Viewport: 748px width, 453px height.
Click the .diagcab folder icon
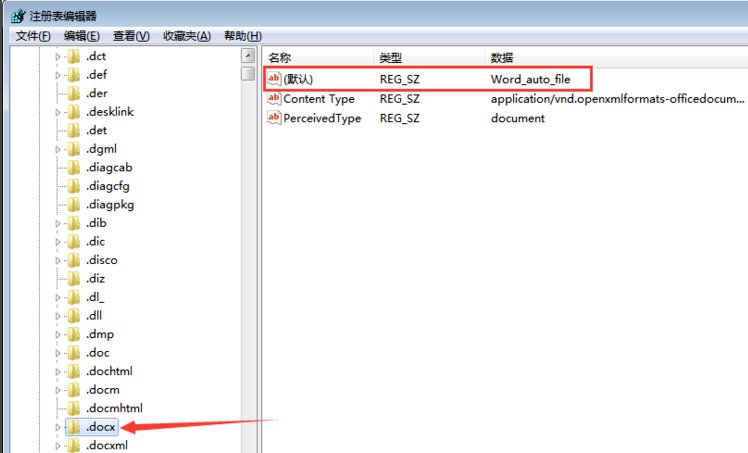click(73, 168)
